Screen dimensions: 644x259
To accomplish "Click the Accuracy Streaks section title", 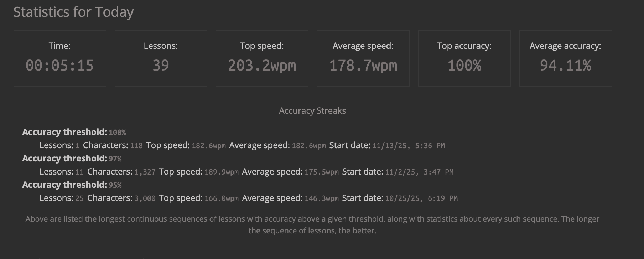I will 312,111.
